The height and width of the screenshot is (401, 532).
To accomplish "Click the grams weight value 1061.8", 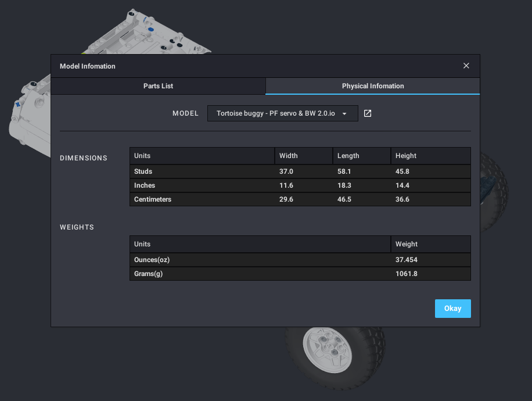I will coord(406,273).
